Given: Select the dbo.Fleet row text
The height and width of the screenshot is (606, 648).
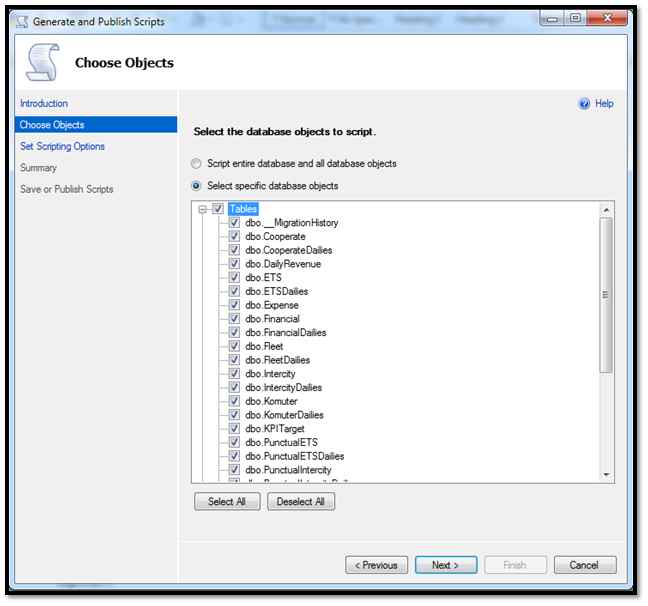Looking at the screenshot, I should [264, 346].
